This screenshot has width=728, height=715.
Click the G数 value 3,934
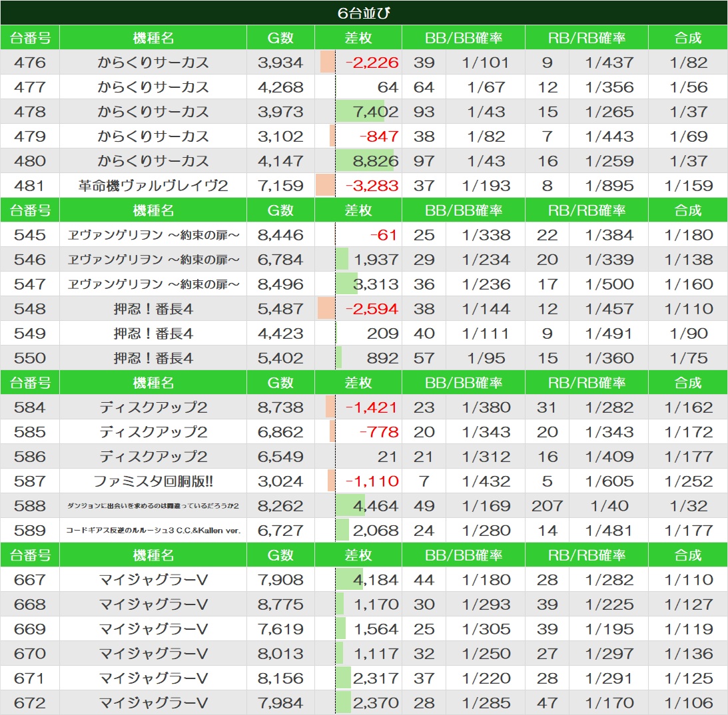(280, 62)
